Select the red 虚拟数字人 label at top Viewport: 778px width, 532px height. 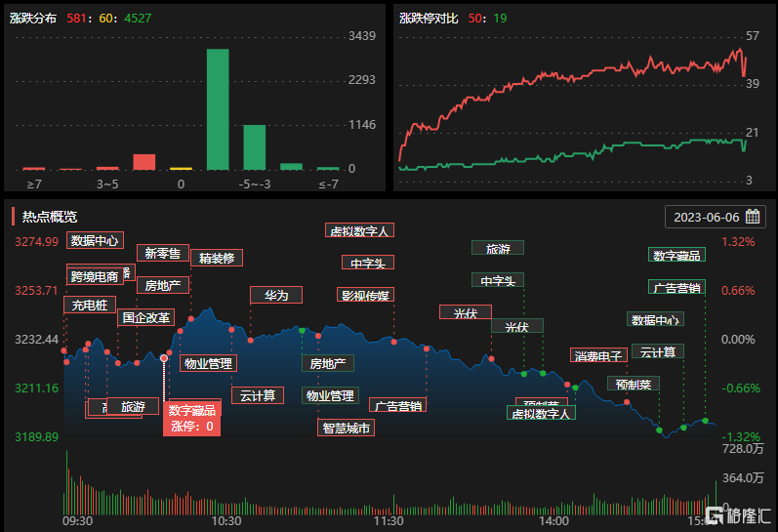(x=360, y=230)
